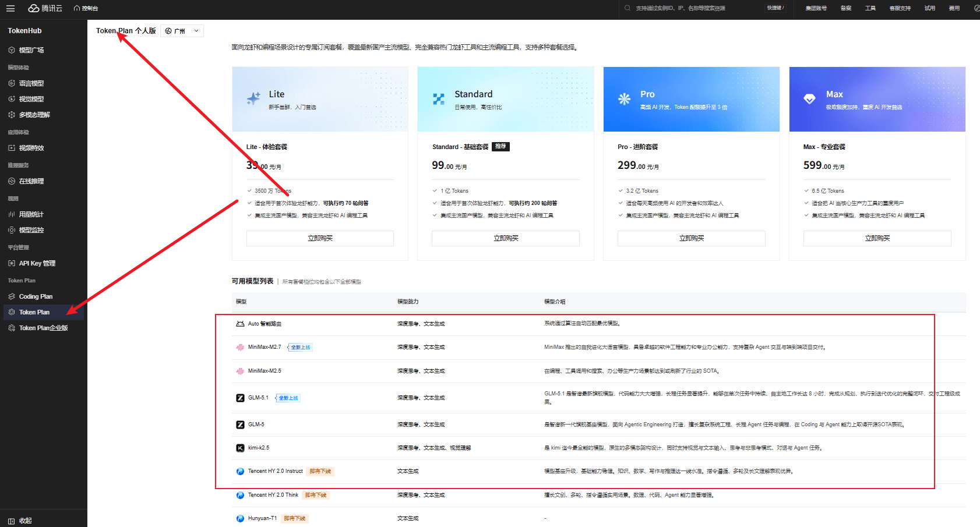Click the Tencent Cloud logo
Image resolution: width=980 pixels, height=527 pixels.
(x=45, y=8)
